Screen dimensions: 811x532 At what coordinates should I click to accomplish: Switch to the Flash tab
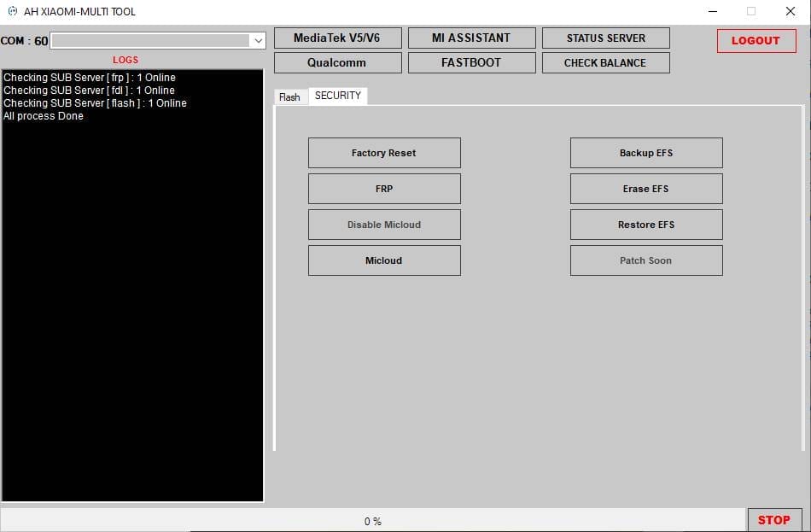pyautogui.click(x=289, y=96)
